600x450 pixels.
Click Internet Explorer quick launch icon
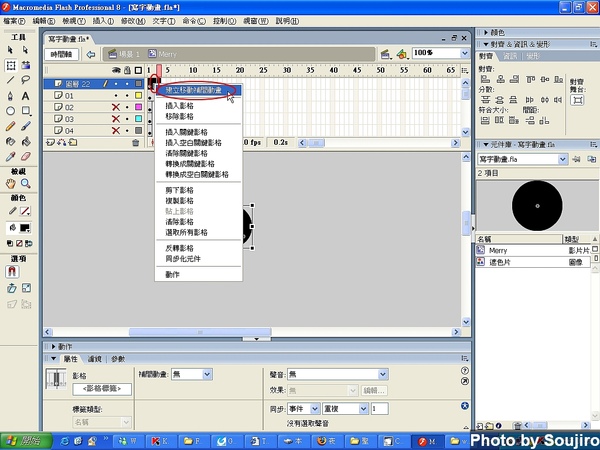point(65,442)
